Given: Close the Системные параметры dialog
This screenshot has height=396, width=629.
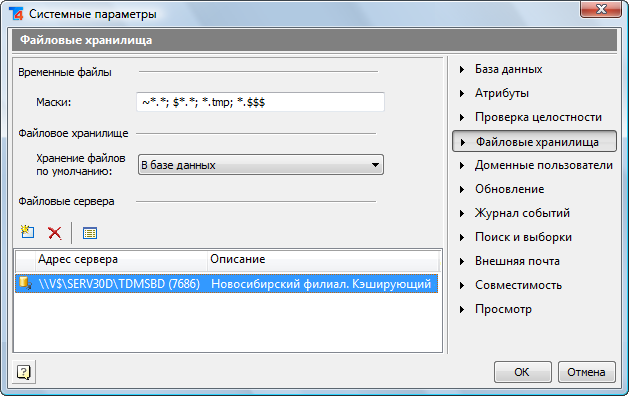Looking at the screenshot, I should (x=601, y=9).
